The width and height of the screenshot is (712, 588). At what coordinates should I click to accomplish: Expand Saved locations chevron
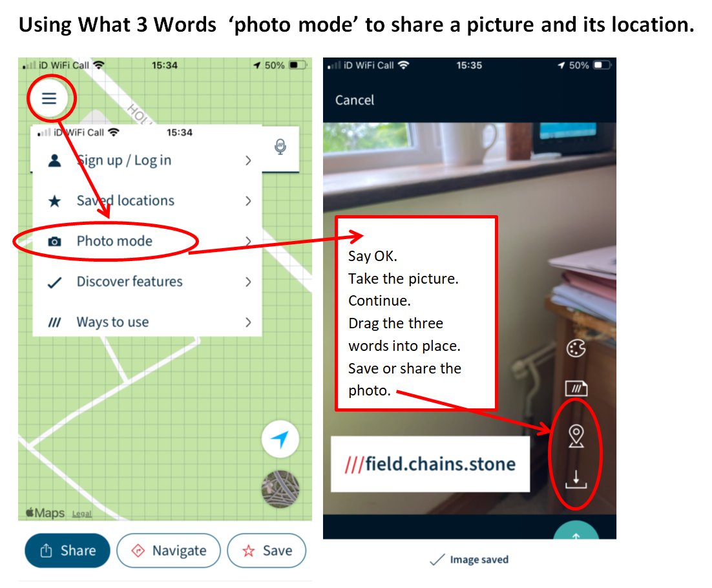[x=248, y=201]
